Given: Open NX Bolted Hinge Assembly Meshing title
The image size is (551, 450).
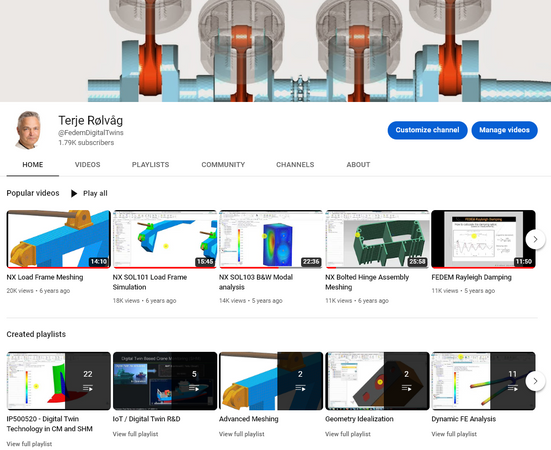Looking at the screenshot, I should point(367,282).
